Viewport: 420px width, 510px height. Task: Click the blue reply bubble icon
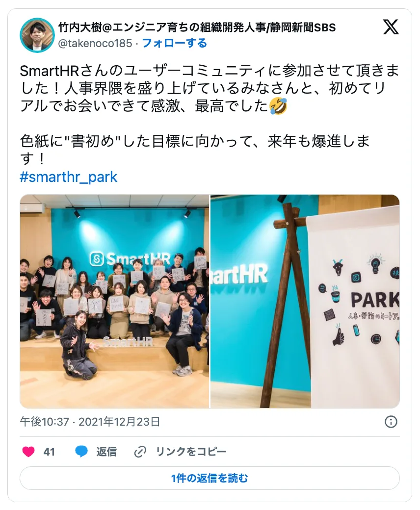[81, 452]
